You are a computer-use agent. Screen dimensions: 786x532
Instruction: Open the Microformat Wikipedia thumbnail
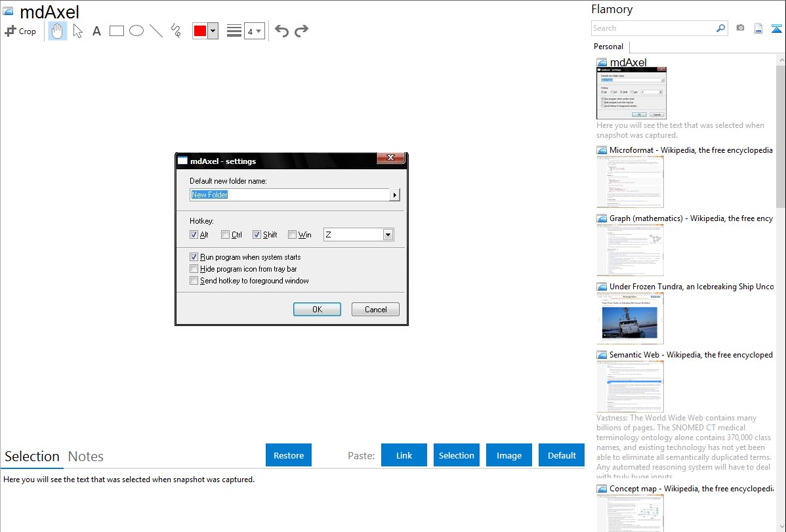[630, 182]
